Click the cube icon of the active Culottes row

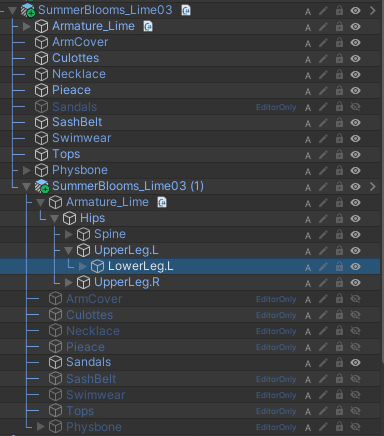tap(42, 58)
